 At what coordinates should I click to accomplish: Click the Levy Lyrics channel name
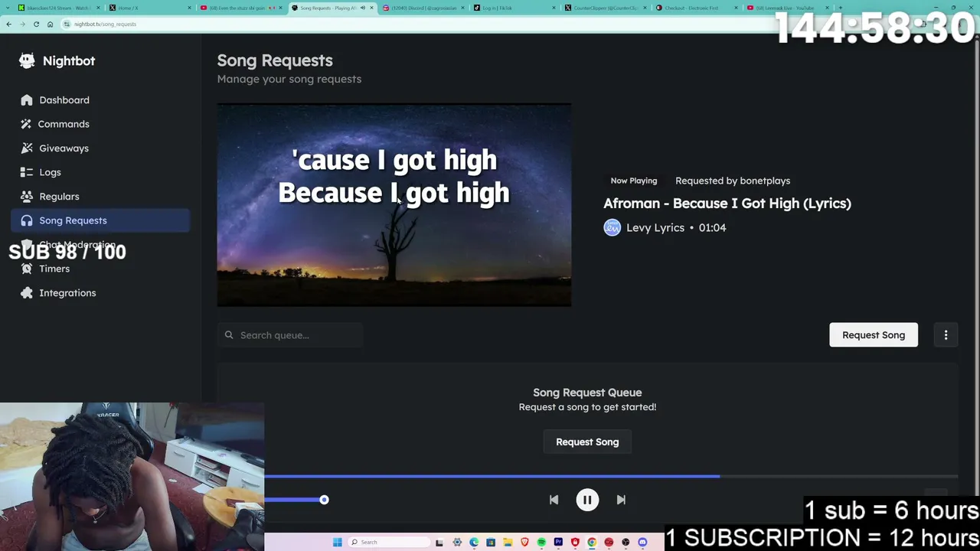tap(655, 227)
